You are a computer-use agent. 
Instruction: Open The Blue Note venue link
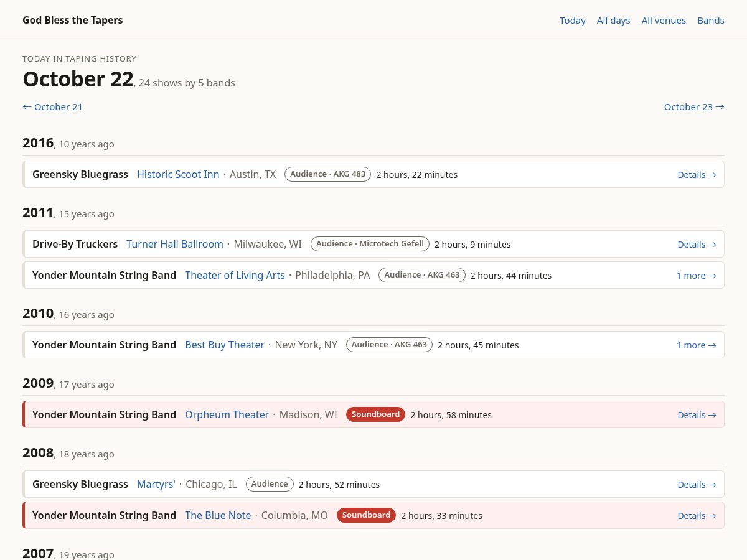pyautogui.click(x=218, y=515)
